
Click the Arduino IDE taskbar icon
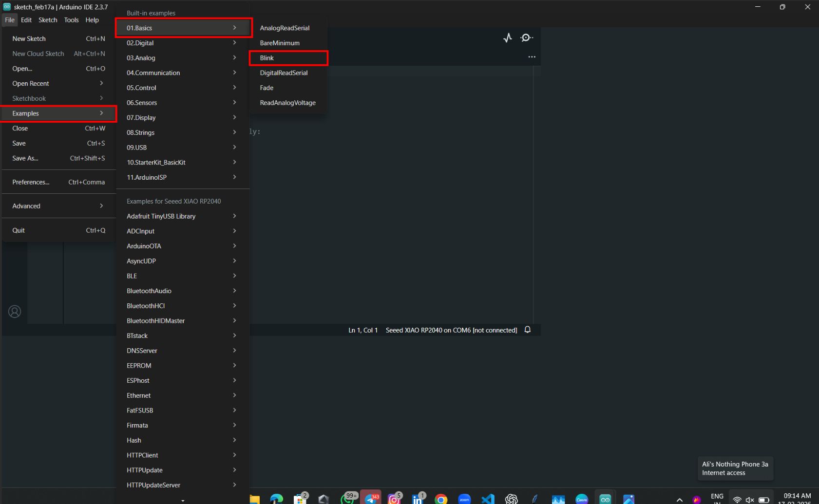click(605, 499)
